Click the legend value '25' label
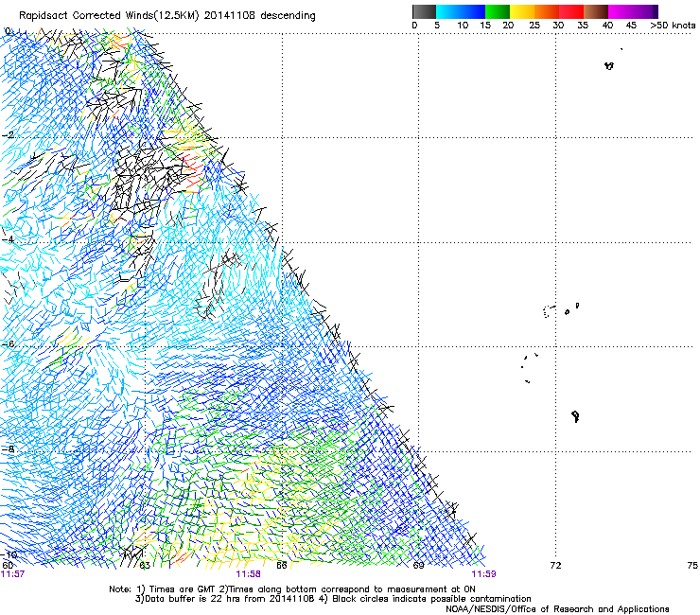This screenshot has height=615, width=700. 534,26
